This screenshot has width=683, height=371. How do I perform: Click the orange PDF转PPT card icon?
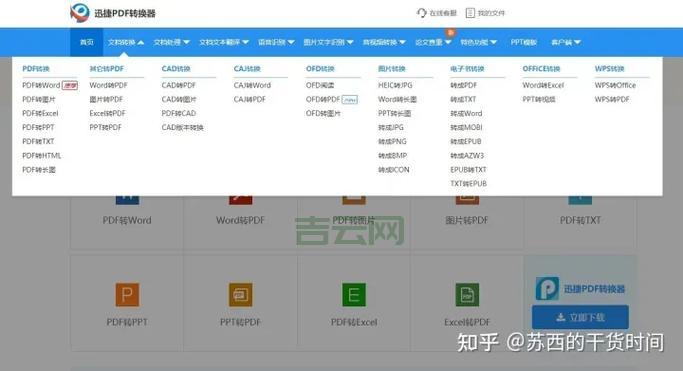127,295
